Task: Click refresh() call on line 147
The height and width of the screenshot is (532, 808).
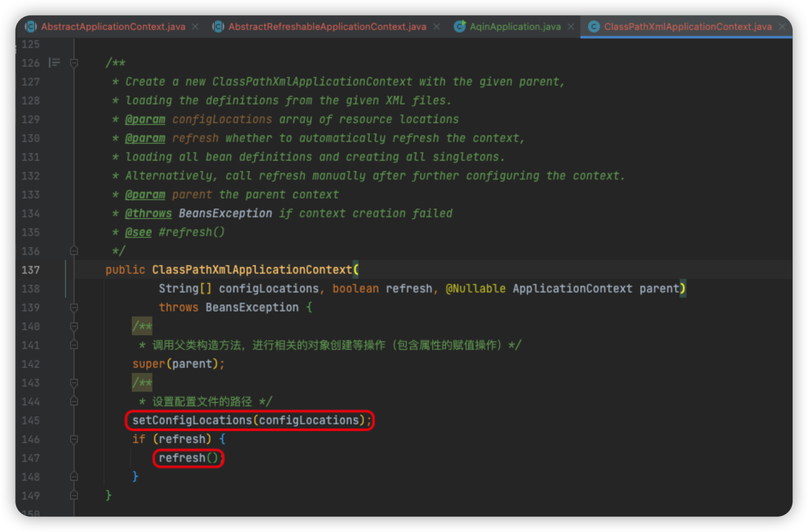Action: (189, 458)
